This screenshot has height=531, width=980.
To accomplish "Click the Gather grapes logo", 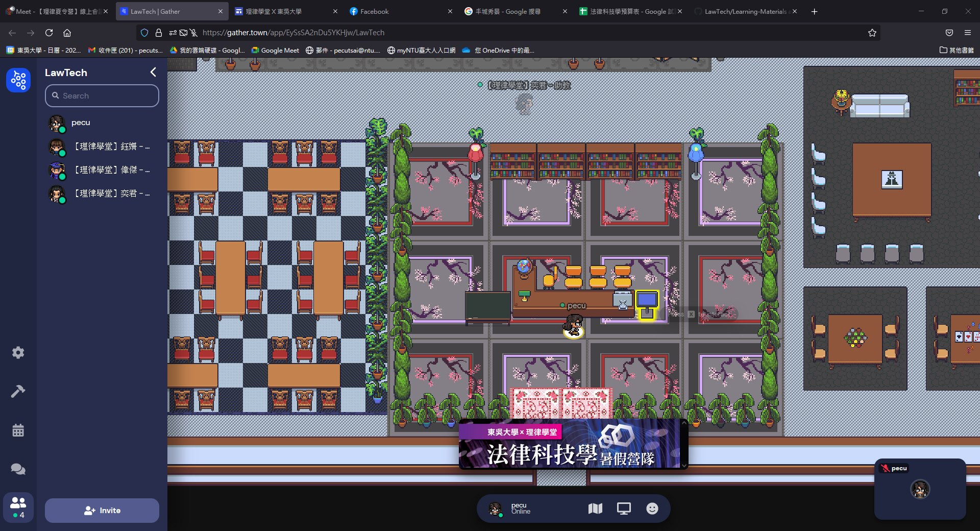I will [x=18, y=80].
